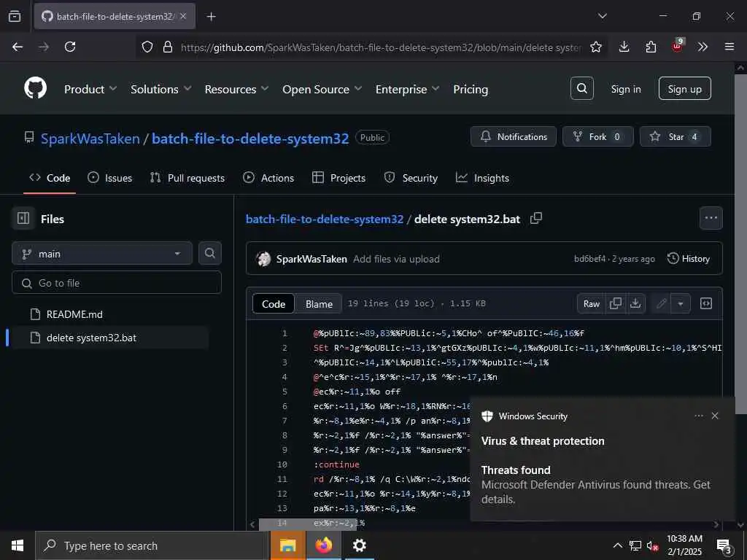This screenshot has width=747, height=560.
Task: Open a new browser tab
Action: (x=211, y=17)
